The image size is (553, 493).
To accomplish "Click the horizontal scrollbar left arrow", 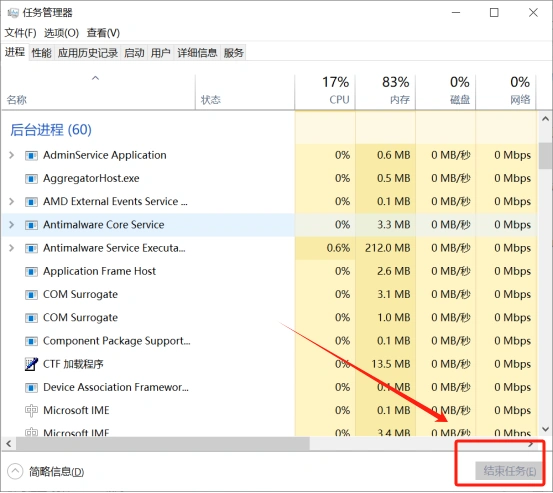I will [x=9, y=444].
